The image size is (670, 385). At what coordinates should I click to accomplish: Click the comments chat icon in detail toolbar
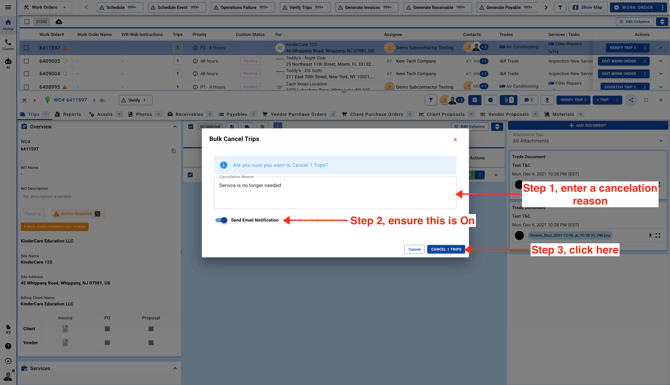[529, 100]
